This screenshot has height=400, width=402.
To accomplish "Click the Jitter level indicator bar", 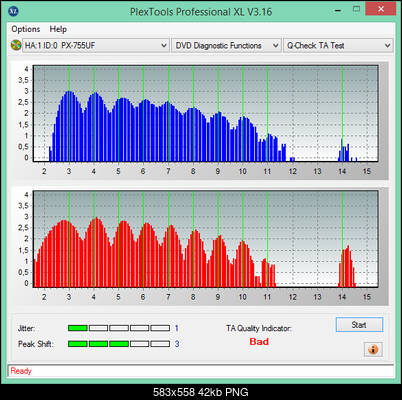I will click(119, 328).
